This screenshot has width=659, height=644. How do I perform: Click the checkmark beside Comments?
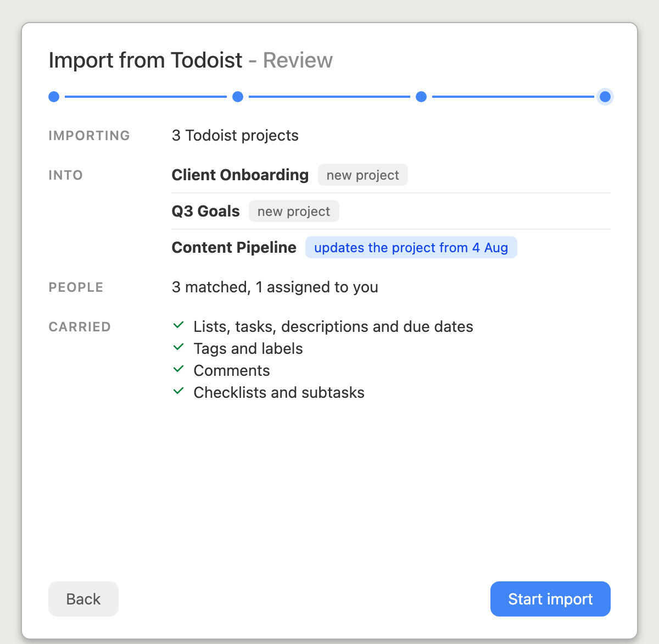178,369
